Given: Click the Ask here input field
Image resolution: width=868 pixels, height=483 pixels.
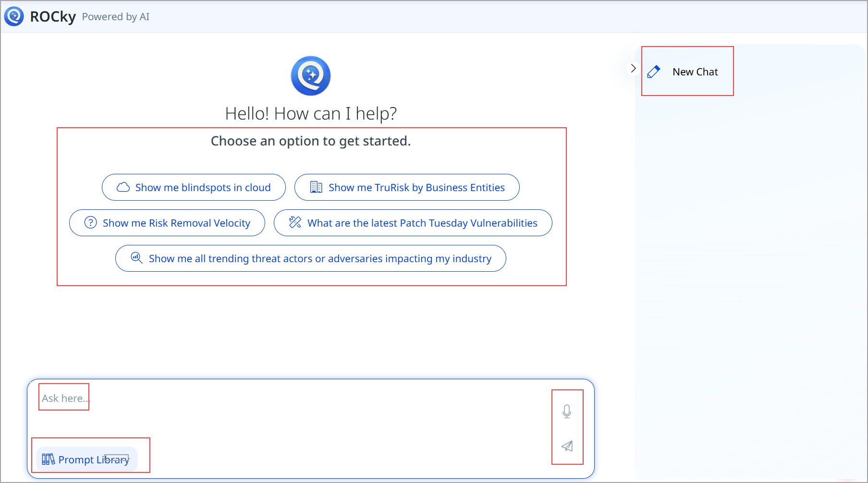Looking at the screenshot, I should 63,398.
